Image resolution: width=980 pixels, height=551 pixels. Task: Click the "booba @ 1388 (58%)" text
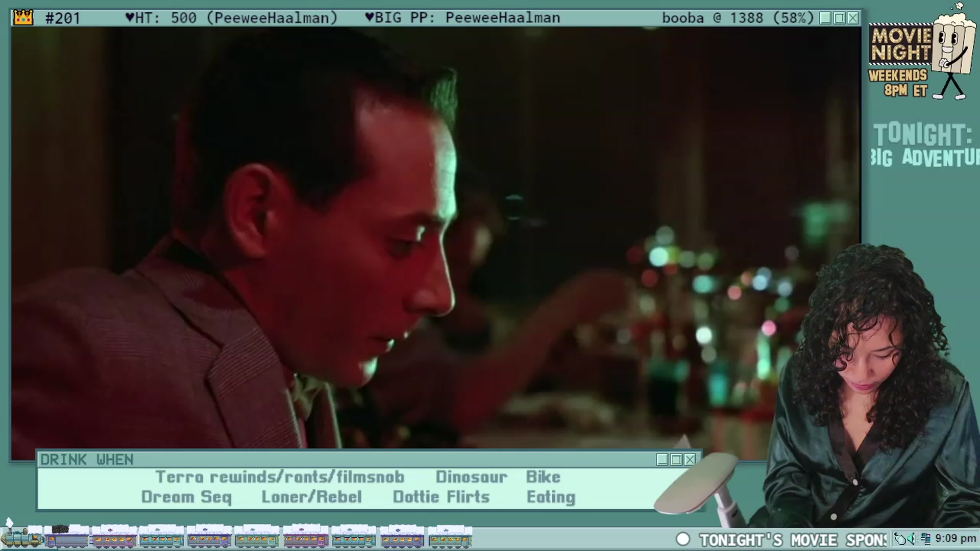coord(738,18)
